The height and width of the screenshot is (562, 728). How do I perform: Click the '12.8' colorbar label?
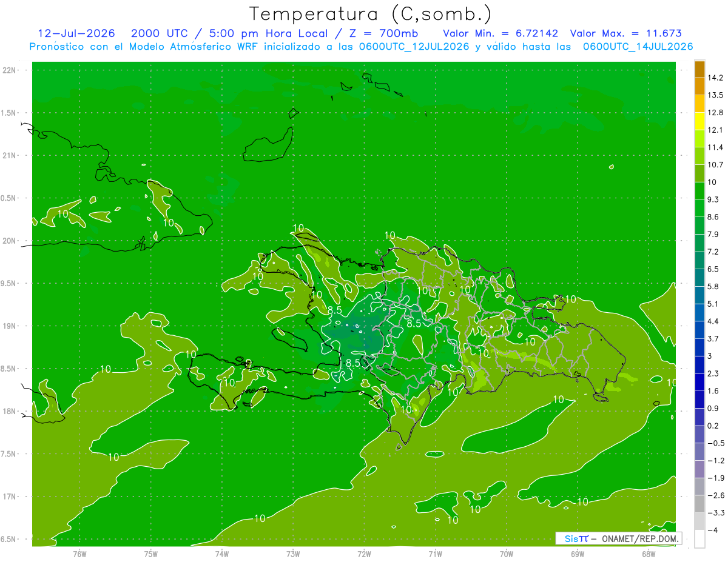tap(716, 113)
